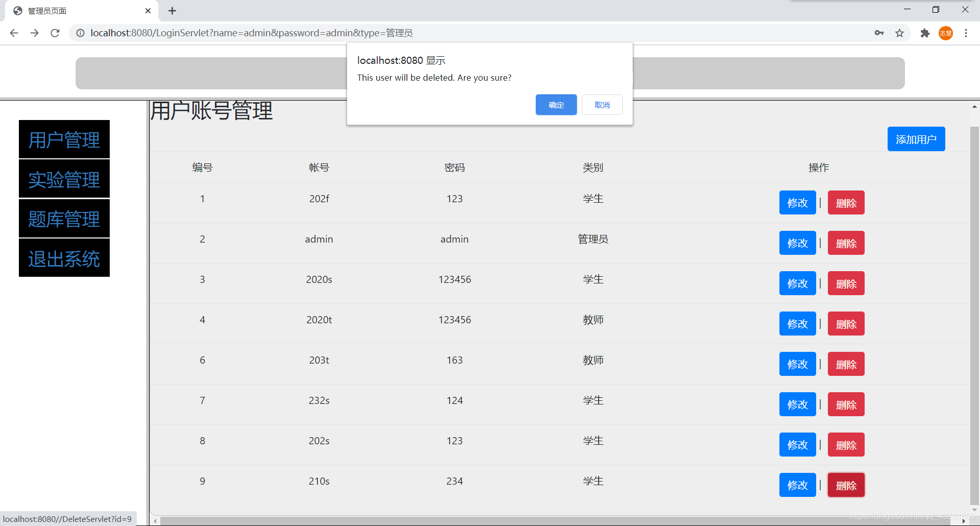
Task: Click the 操作 column header
Action: click(x=819, y=168)
